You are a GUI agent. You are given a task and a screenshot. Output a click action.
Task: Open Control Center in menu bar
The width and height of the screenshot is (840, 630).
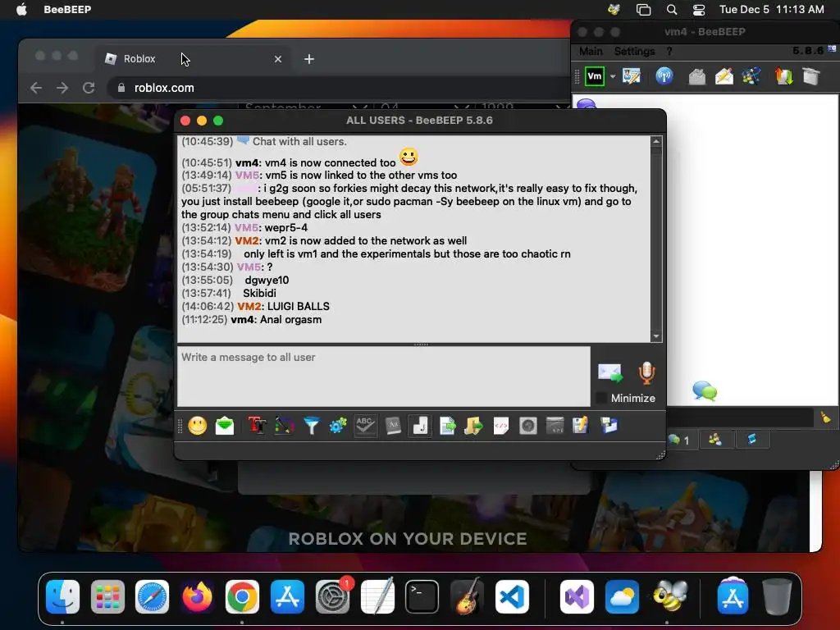699,9
